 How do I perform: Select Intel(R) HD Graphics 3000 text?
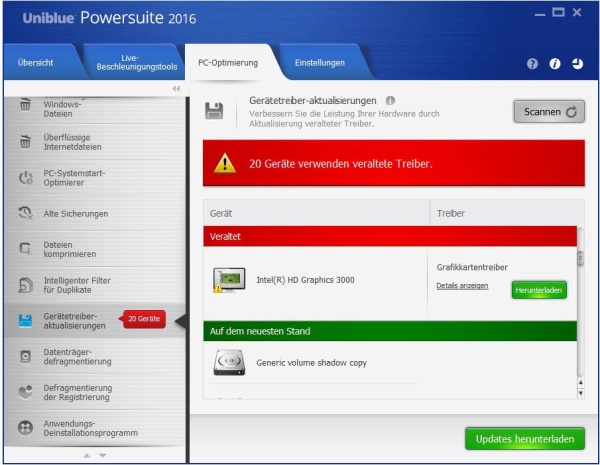point(305,280)
